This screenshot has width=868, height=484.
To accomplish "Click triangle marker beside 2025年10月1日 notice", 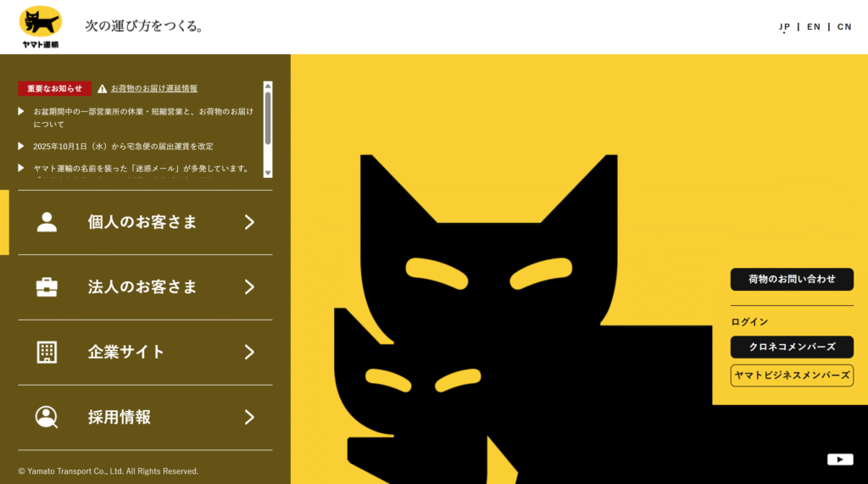I will coord(21,146).
